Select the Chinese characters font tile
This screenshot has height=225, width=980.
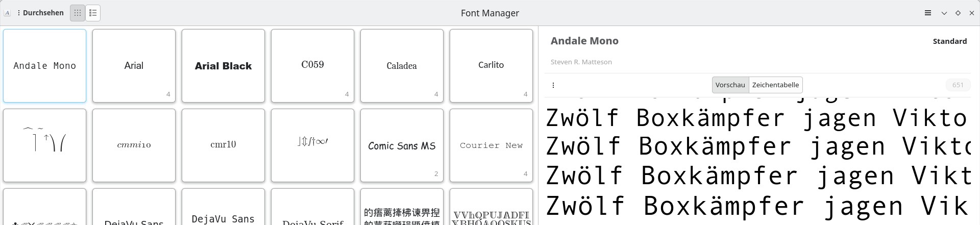[x=402, y=207]
